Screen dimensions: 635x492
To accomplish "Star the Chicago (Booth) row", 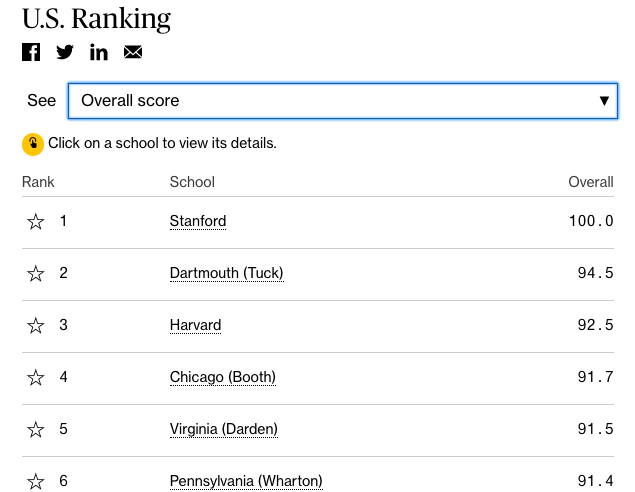I will tap(36, 378).
